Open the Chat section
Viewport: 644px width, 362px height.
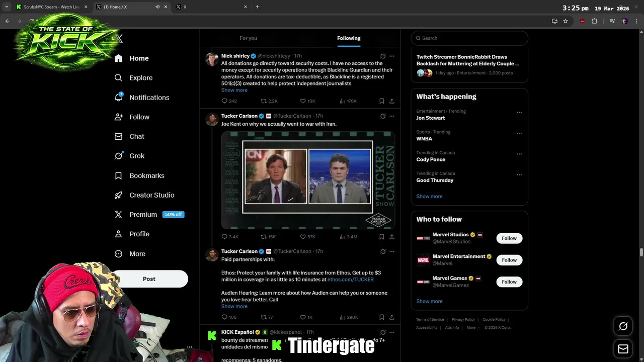pyautogui.click(x=129, y=136)
